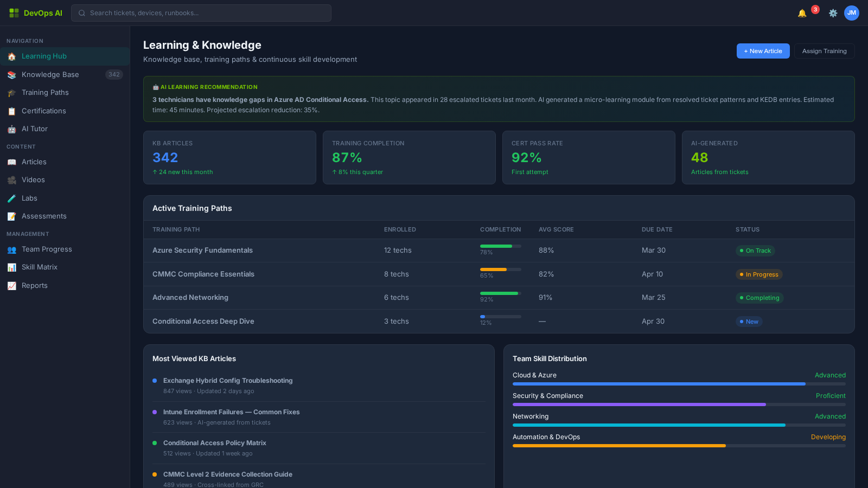Open the Exchange Hybrid Config Troubleshooting article
The image size is (868, 488).
(228, 380)
